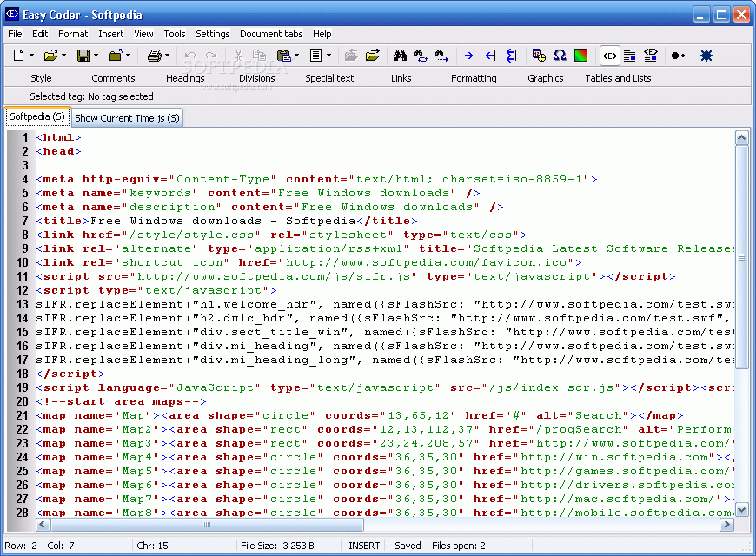756x556 pixels.
Task: Click line 7 title tag text
Action: coord(227,221)
